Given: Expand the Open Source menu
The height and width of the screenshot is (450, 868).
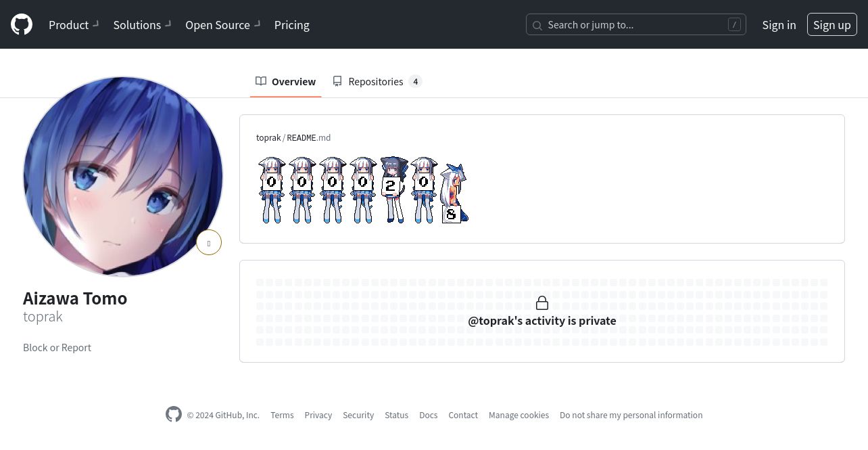Looking at the screenshot, I should 224,24.
